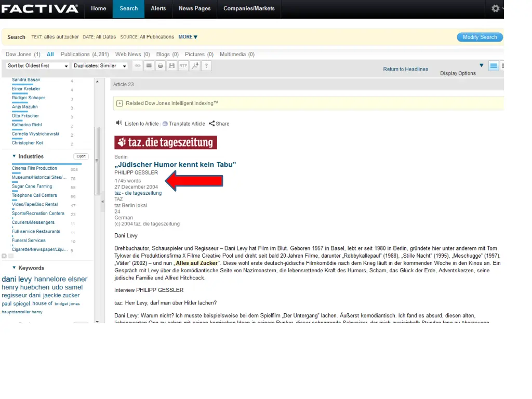Image resolution: width=532 pixels, height=399 pixels.
Task: Click the plus icon below the Industries list
Action: (4, 256)
